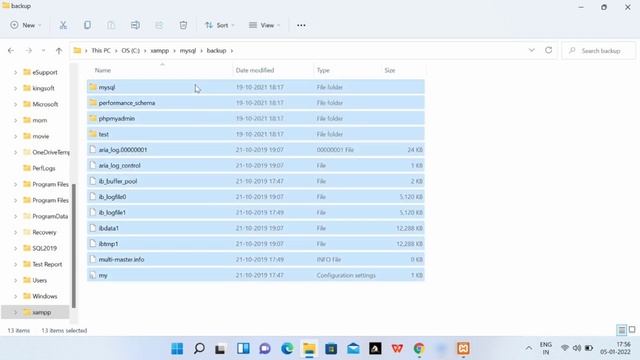Sort by the Type column header
The height and width of the screenshot is (360, 640).
pos(323,70)
